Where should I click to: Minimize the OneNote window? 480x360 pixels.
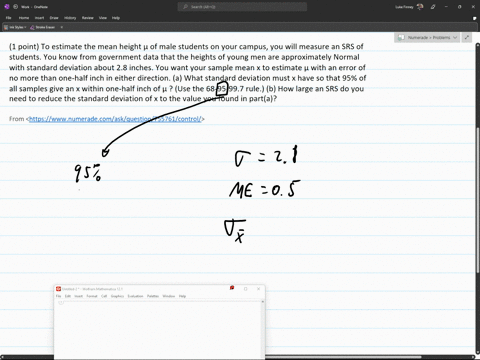point(446,7)
